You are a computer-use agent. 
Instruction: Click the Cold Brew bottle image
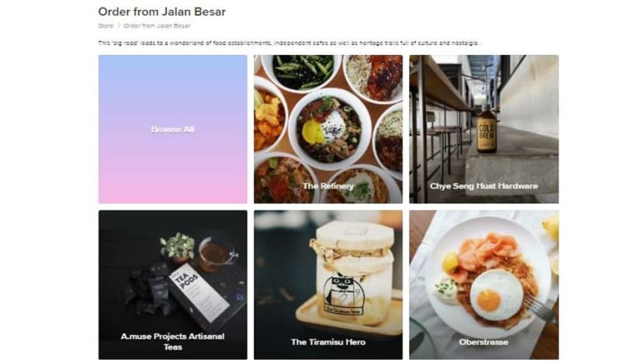coord(486,129)
